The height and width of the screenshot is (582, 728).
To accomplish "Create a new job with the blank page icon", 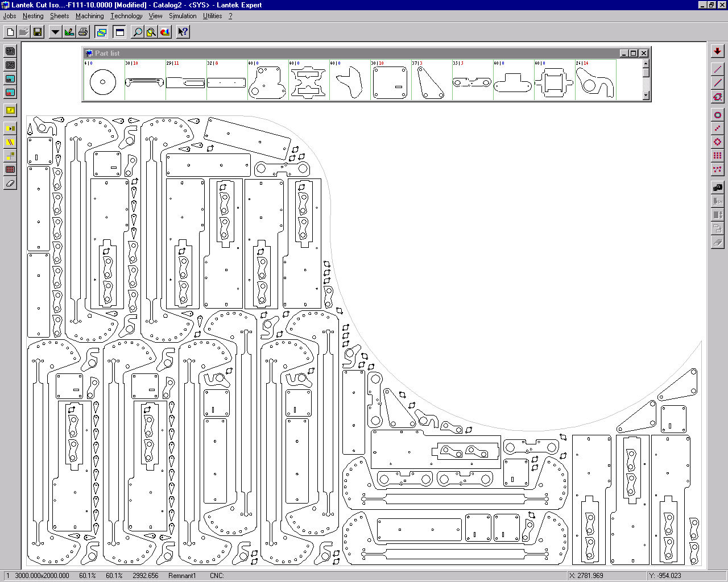I will pos(10,32).
